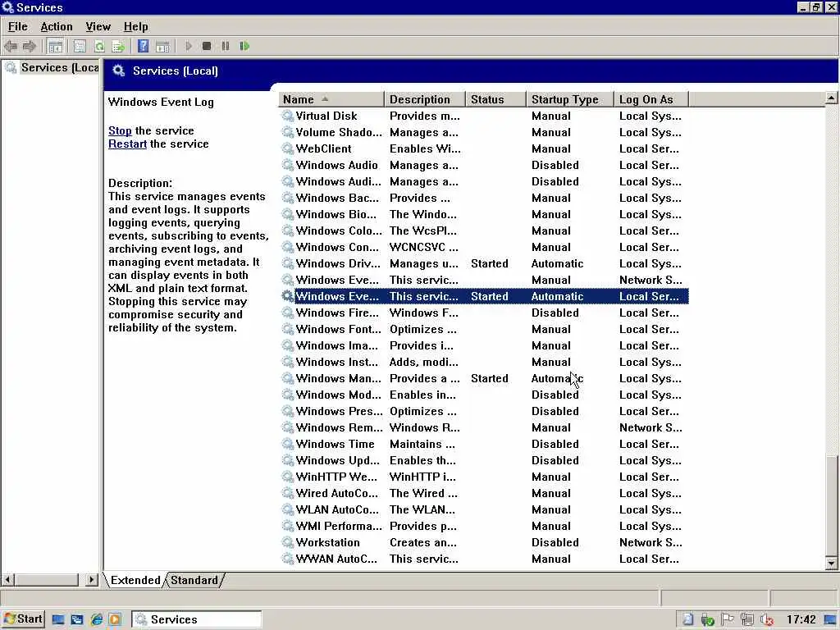Select the Windows Installer service row
The width and height of the screenshot is (840, 630).
pyautogui.click(x=484, y=362)
